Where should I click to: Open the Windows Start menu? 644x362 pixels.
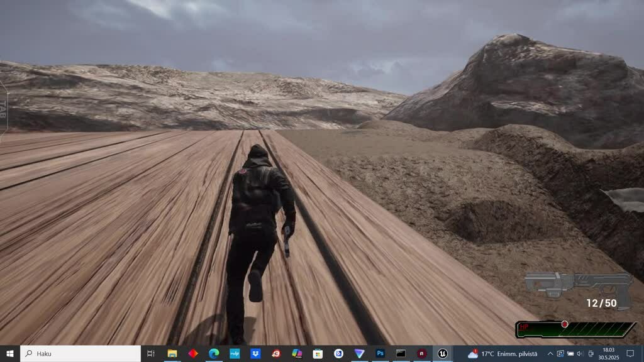click(x=10, y=354)
